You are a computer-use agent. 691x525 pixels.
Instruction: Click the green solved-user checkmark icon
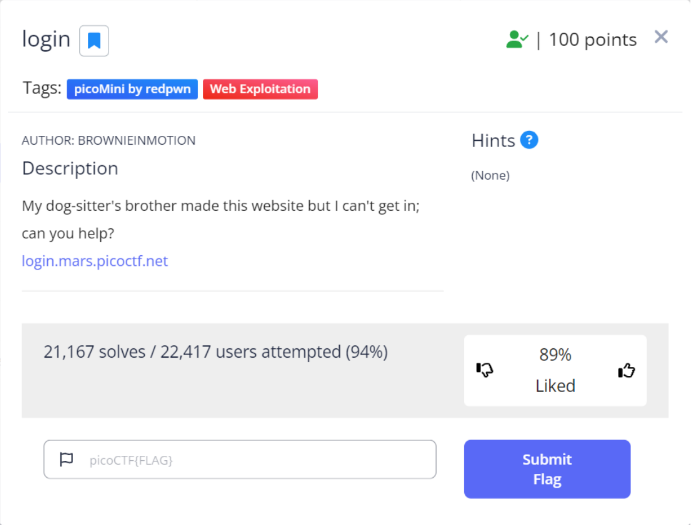tap(516, 40)
